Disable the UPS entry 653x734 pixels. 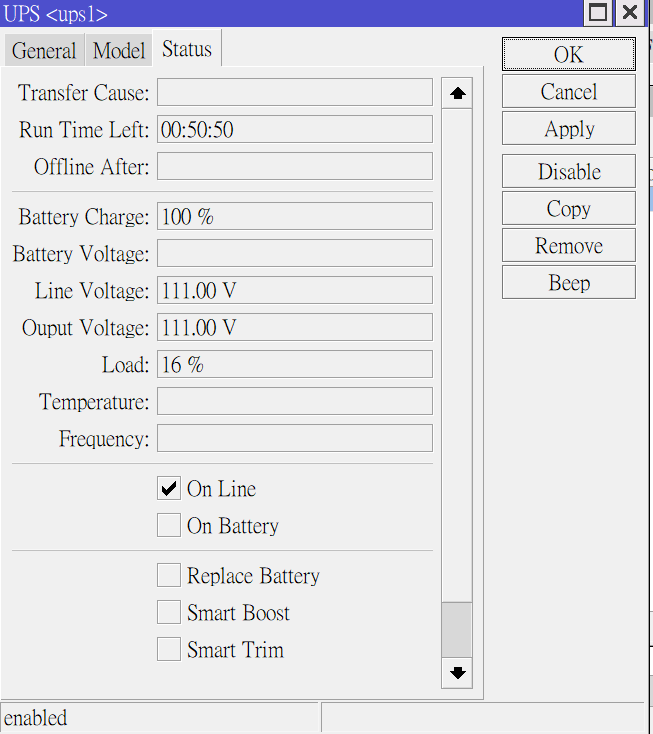click(569, 171)
